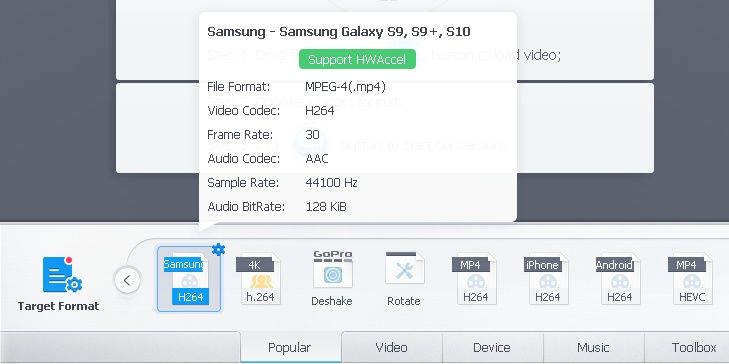Screen dimensions: 729x364
Task: Choose the 4K h.264 format preset
Action: (x=258, y=279)
